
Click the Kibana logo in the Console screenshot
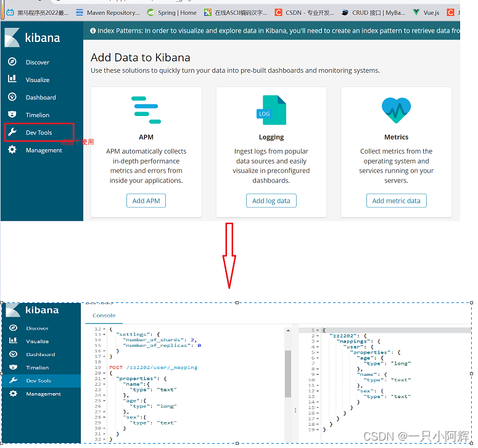pos(33,310)
